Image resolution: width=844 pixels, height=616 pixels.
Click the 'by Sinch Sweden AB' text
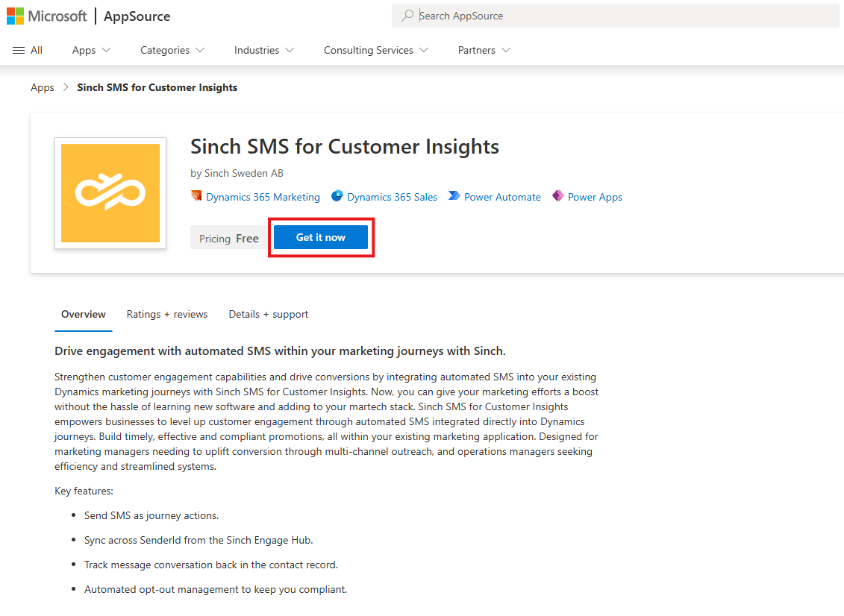click(237, 173)
